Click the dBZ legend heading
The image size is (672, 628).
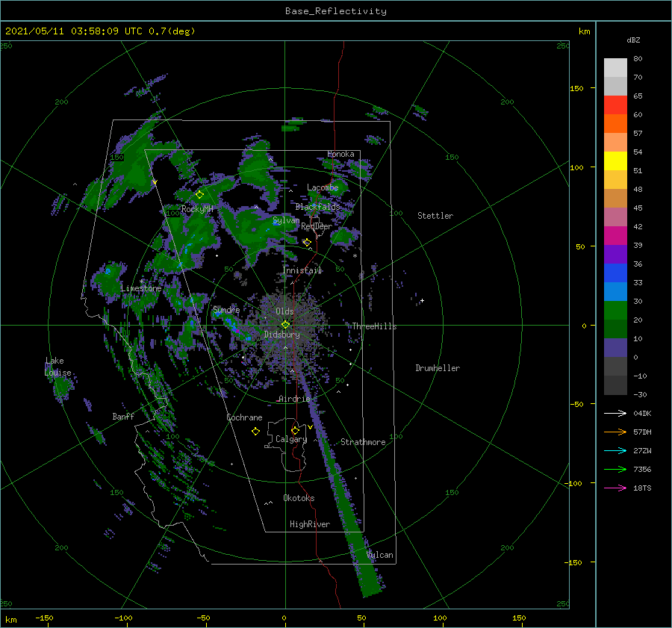click(633, 40)
